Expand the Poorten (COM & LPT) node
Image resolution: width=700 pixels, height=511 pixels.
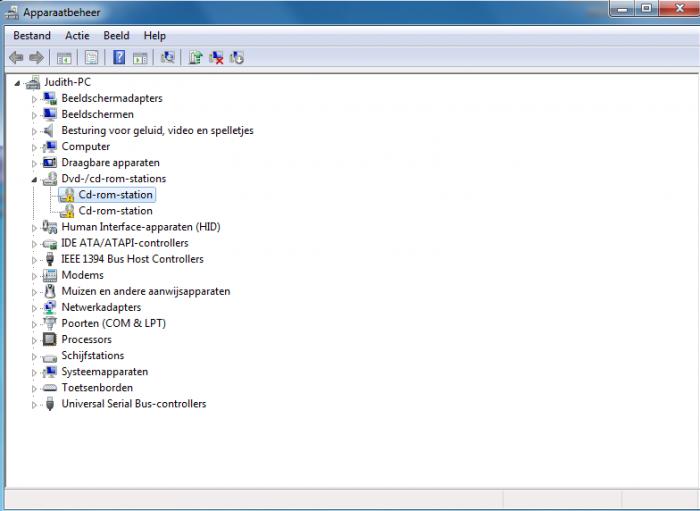coord(34,324)
